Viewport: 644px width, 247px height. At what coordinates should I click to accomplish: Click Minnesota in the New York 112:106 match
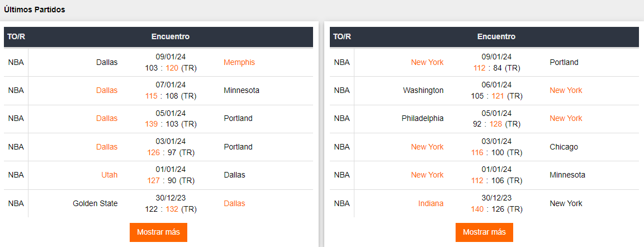567,175
